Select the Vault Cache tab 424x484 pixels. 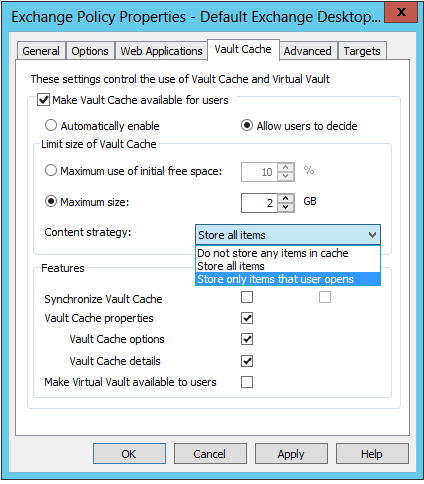point(243,50)
